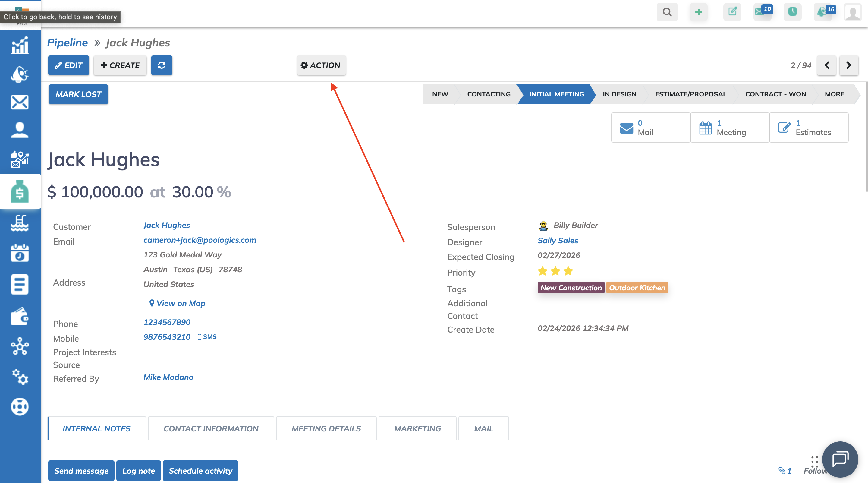Image resolution: width=868 pixels, height=483 pixels.
Task: Click the MARK LOST button
Action: click(x=78, y=94)
